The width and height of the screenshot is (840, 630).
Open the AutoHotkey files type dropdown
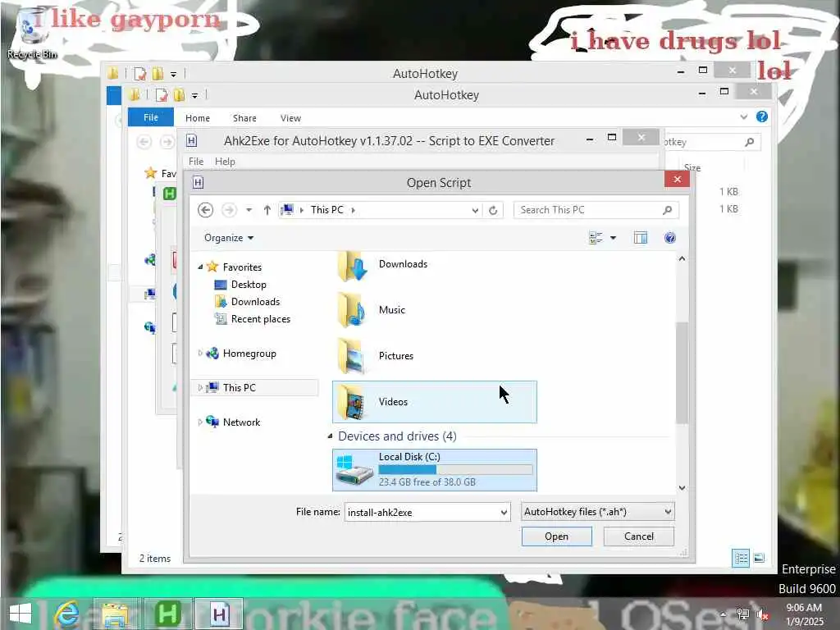(x=597, y=512)
